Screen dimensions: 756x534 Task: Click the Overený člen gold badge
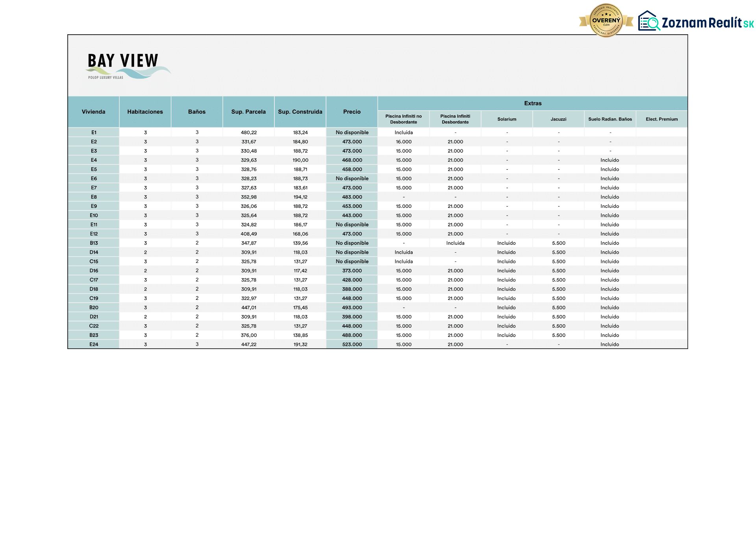pos(606,20)
